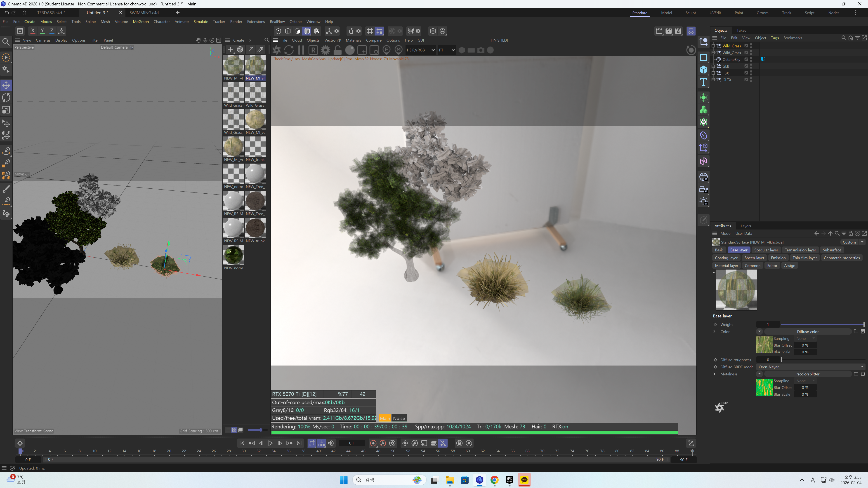The width and height of the screenshot is (868, 488).
Task: Select the focus picker pin in Live Viewer
Action: (387, 50)
